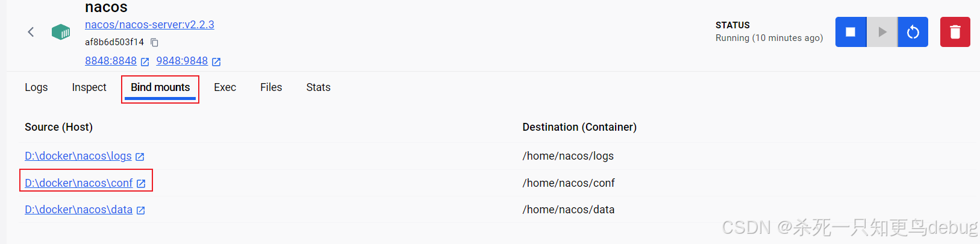
Task: Switch to the Logs tab
Action: tap(36, 87)
